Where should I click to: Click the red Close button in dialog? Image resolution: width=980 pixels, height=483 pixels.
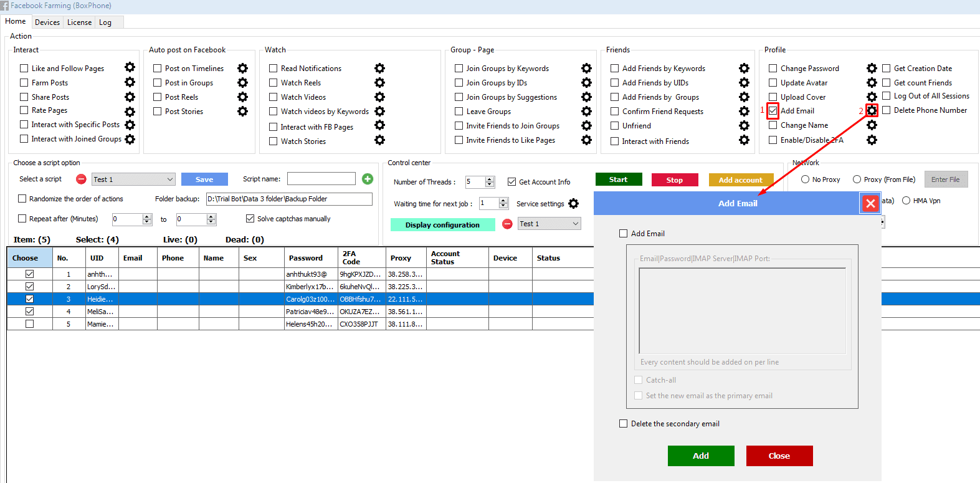point(779,456)
